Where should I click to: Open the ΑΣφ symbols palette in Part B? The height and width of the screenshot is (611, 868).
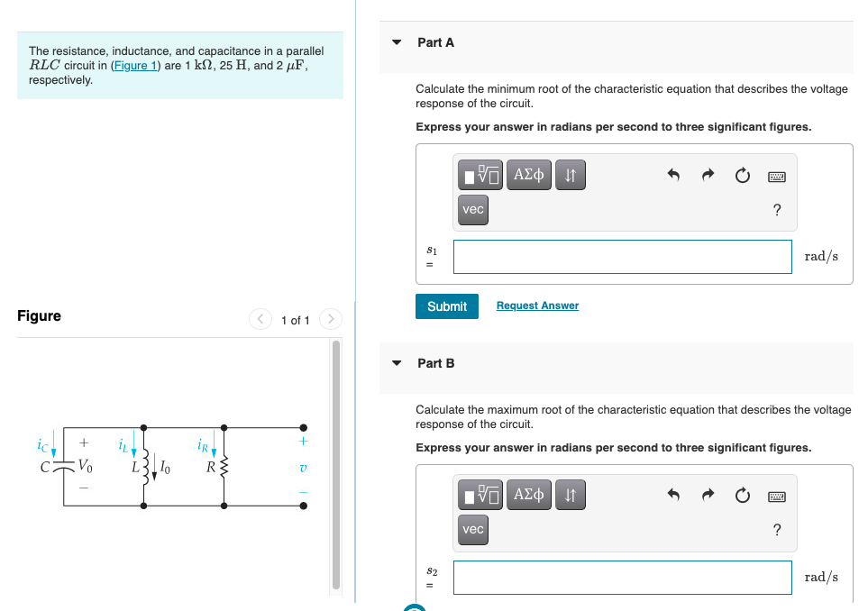528,495
